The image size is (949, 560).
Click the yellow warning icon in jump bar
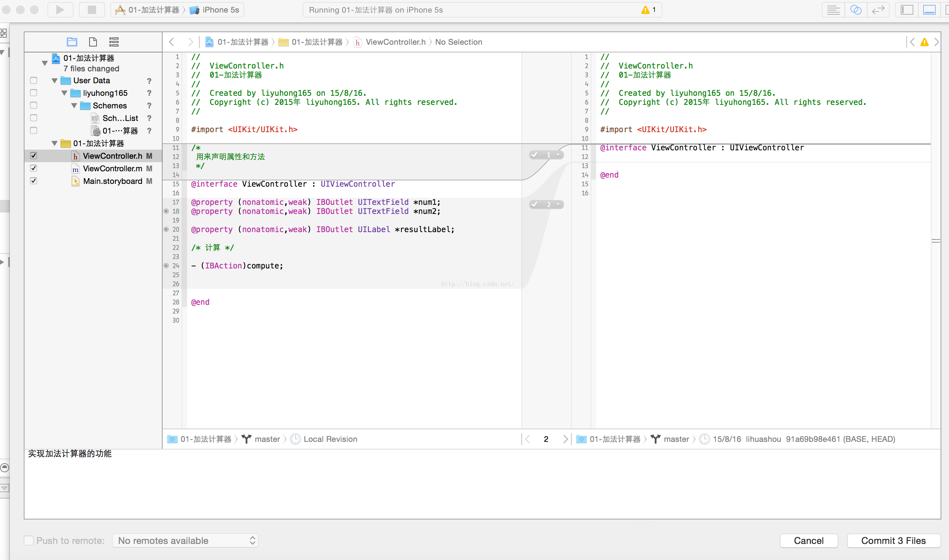tap(924, 42)
